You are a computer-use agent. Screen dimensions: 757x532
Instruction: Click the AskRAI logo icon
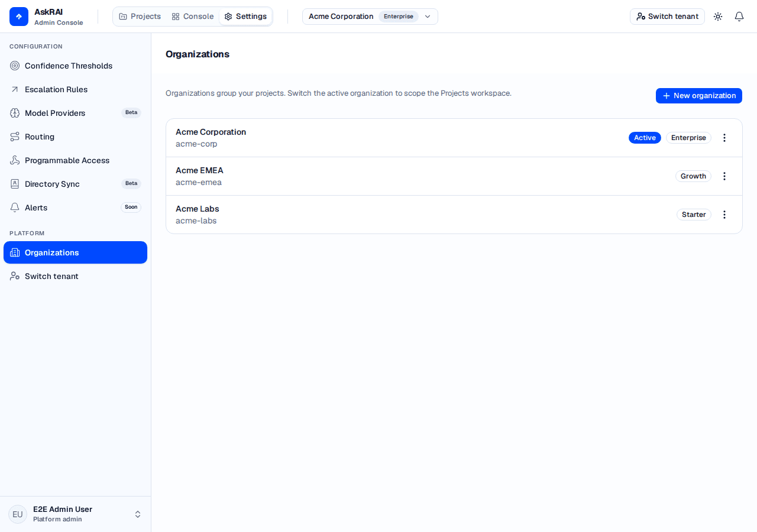pos(19,17)
